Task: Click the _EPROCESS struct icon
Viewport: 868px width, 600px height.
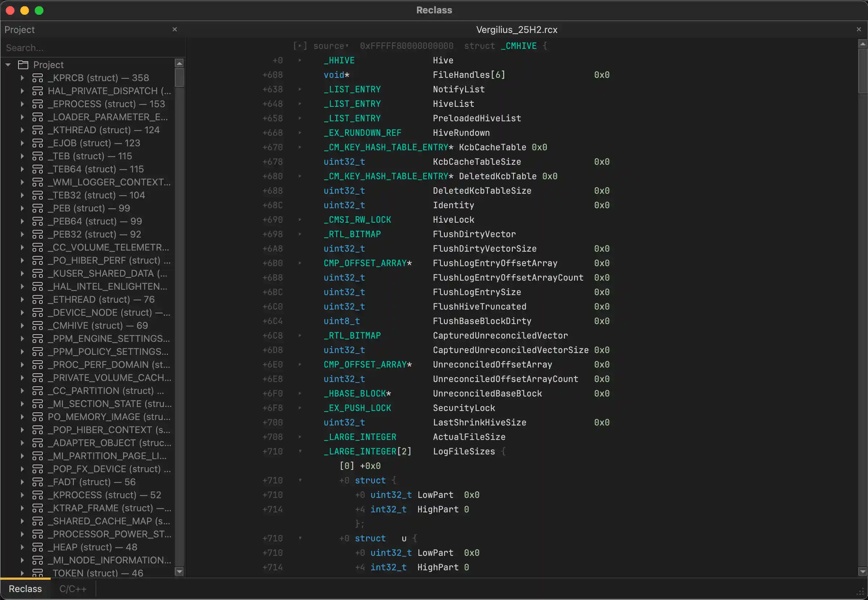Action: click(x=38, y=104)
